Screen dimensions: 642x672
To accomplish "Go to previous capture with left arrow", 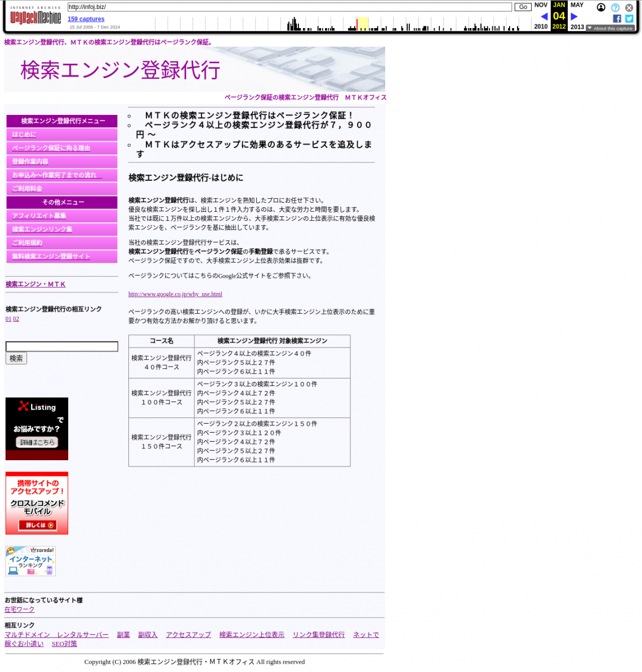I will click(544, 16).
